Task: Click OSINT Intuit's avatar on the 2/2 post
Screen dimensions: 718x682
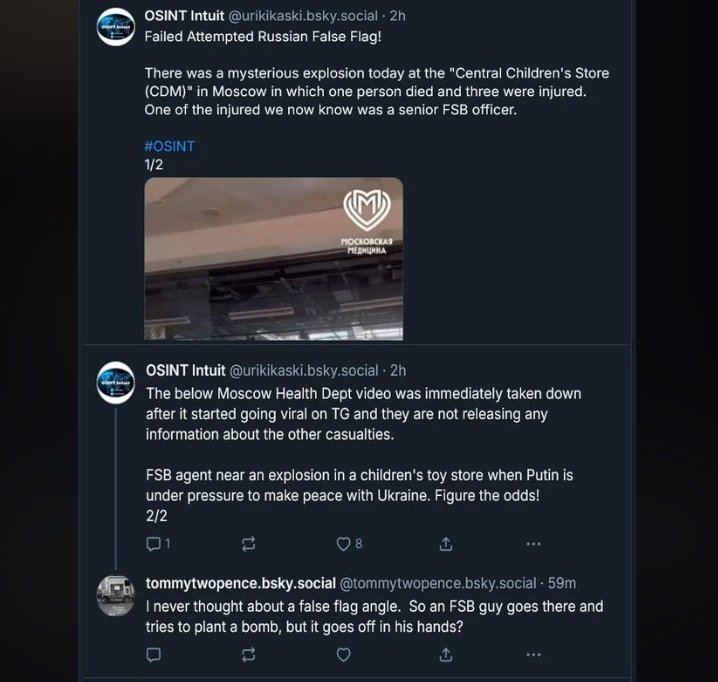Action: click(116, 381)
